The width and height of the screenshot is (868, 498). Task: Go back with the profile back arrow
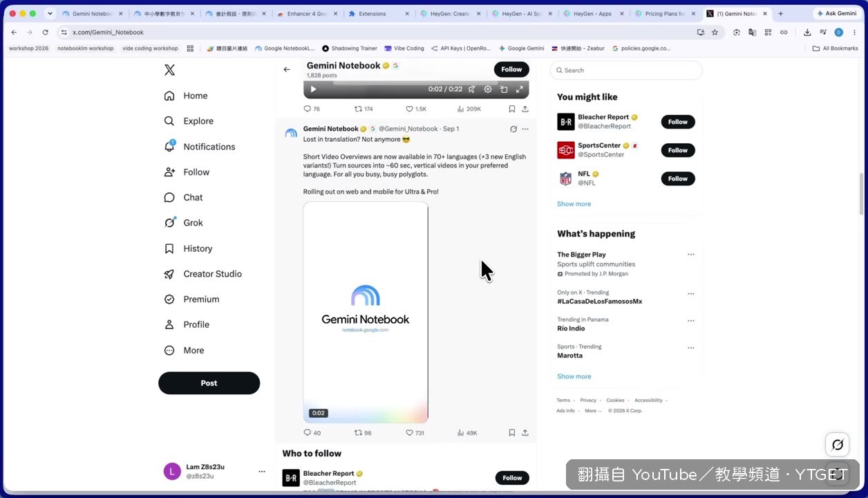(x=287, y=69)
